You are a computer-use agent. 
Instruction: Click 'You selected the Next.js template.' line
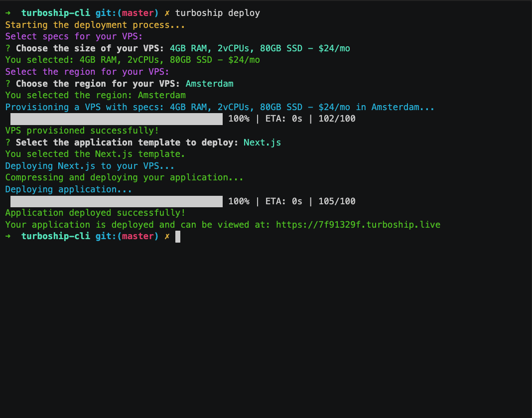[x=95, y=154]
